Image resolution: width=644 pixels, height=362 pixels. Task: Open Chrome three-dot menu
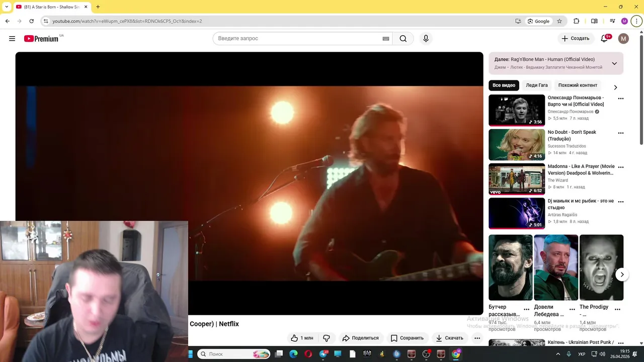point(636,21)
